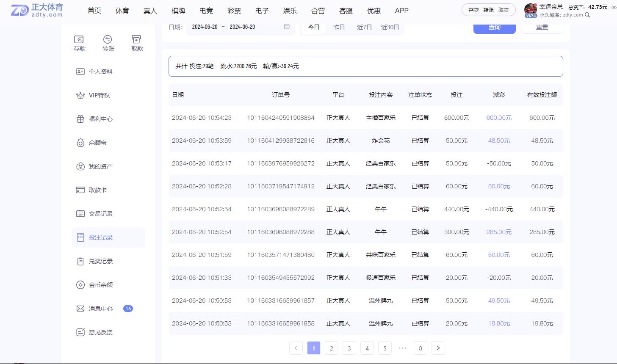Screen dimensions: 617x364
Task: Expand hidden pages via pagination ellipsis
Action: [x=402, y=348]
